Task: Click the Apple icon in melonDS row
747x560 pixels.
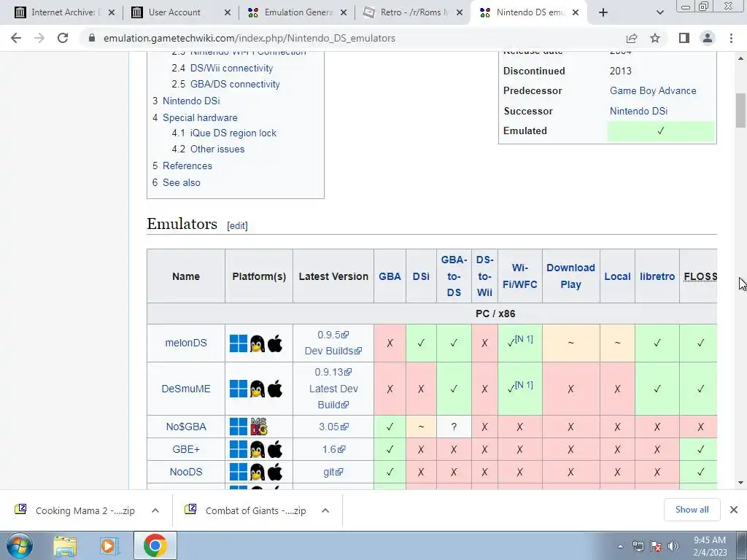Action: pos(275,343)
